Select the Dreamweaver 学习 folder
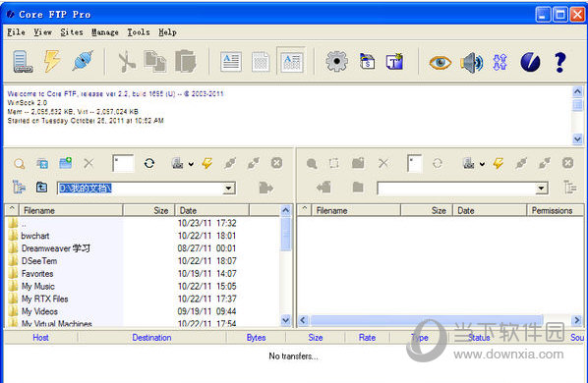The height and width of the screenshot is (383, 588). click(55, 248)
